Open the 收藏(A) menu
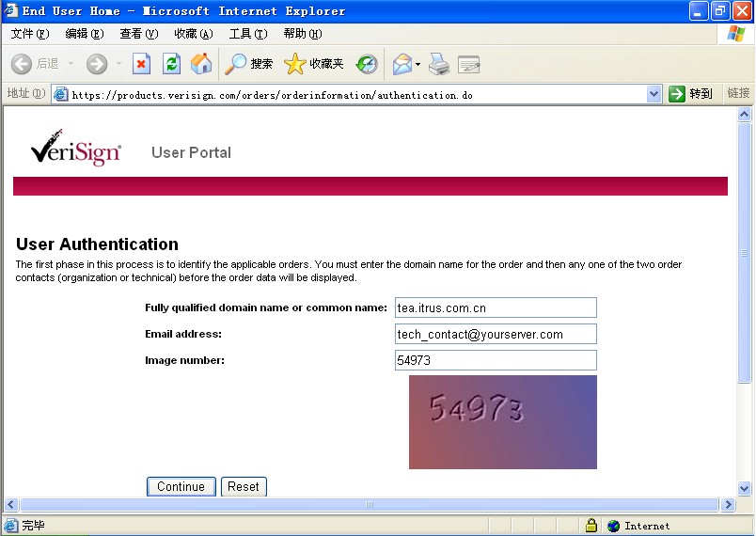 (194, 34)
